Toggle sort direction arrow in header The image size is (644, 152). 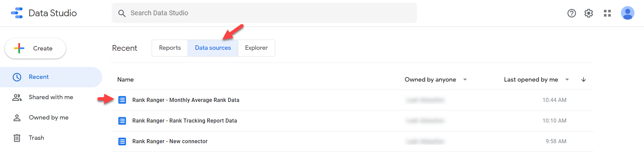[584, 80]
